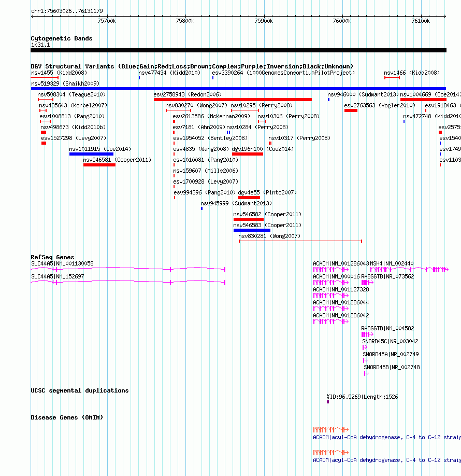This screenshot has width=461, height=476.
Task: Open esv1010081 (Pang2010) variant label
Action: tap(206, 160)
